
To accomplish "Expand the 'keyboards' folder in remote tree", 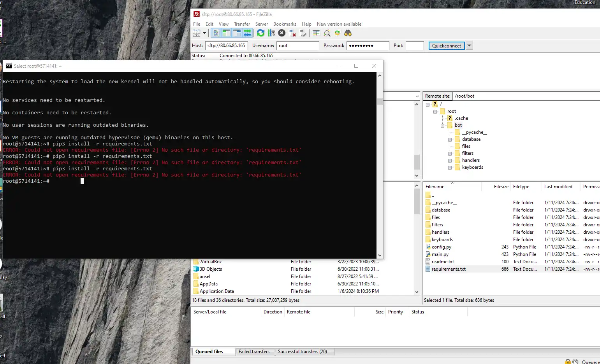I will click(x=450, y=168).
